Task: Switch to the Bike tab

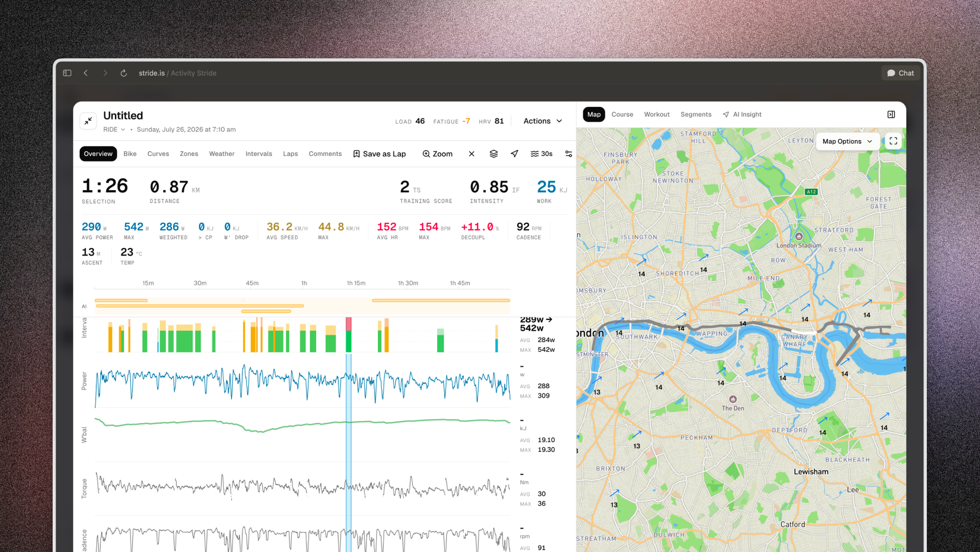Action: 130,154
